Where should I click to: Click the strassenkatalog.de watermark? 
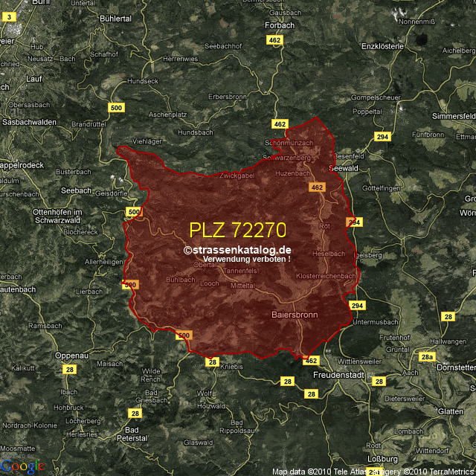pyautogui.click(x=237, y=251)
